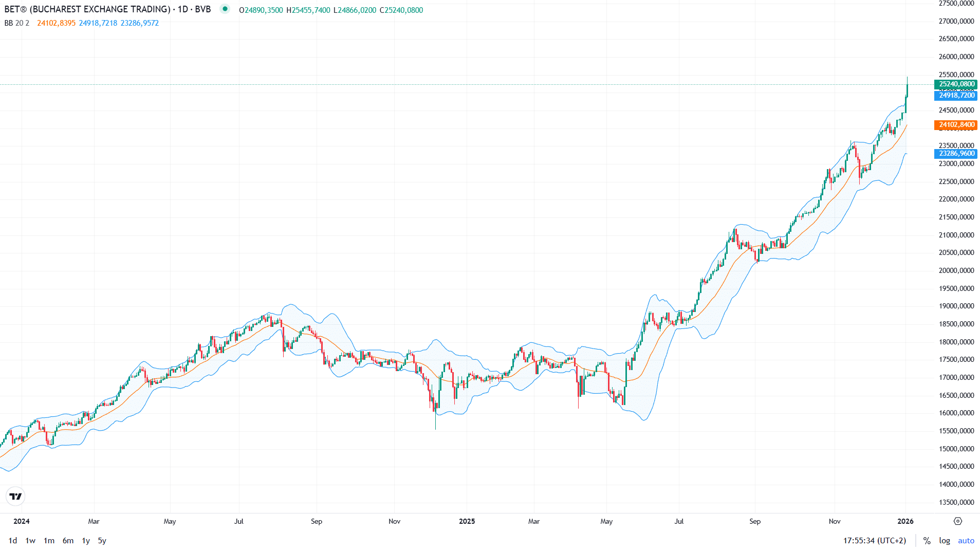Image resolution: width=980 pixels, height=551 pixels.
Task: Click the BB lower value 23286,9572
Action: point(140,23)
